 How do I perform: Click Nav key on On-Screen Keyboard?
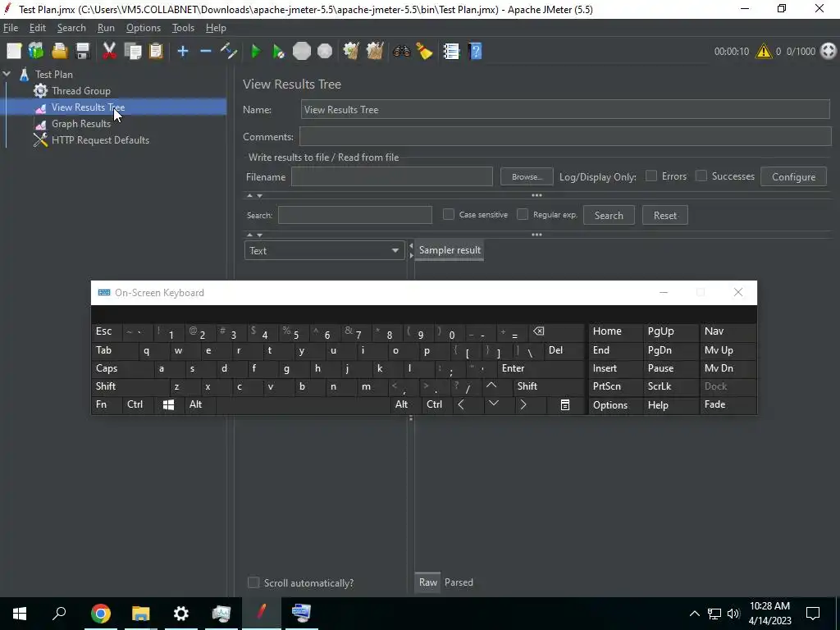click(728, 331)
